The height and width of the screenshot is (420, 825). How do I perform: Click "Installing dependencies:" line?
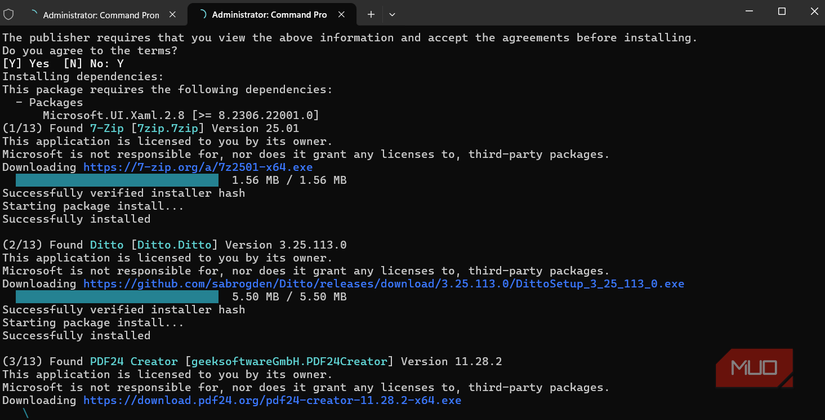pyautogui.click(x=83, y=77)
